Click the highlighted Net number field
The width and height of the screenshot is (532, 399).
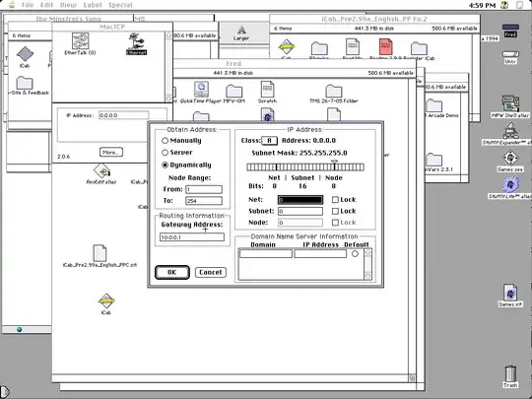click(x=300, y=200)
